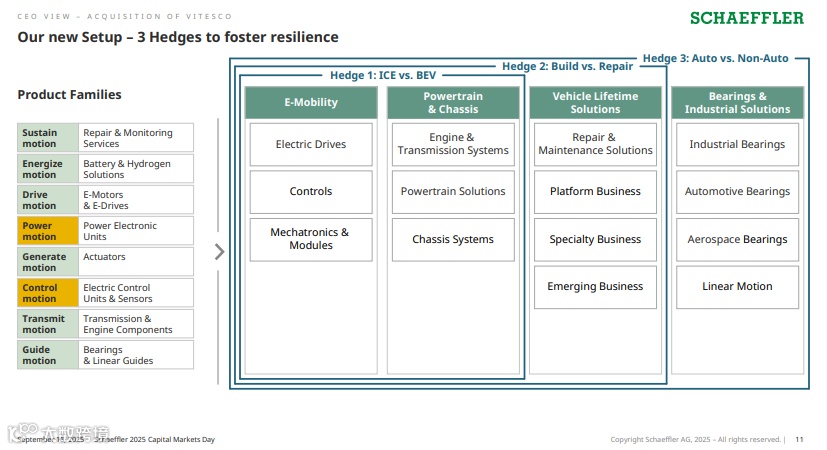This screenshot has height=450, width=827.
Task: Click the Linear Motion box
Action: (x=737, y=286)
